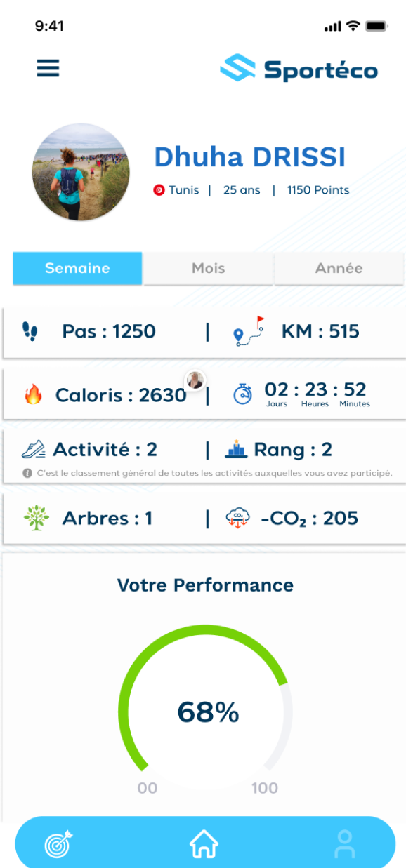Click the CO2 cloud reduction icon
The image size is (406, 868).
pos(237,517)
